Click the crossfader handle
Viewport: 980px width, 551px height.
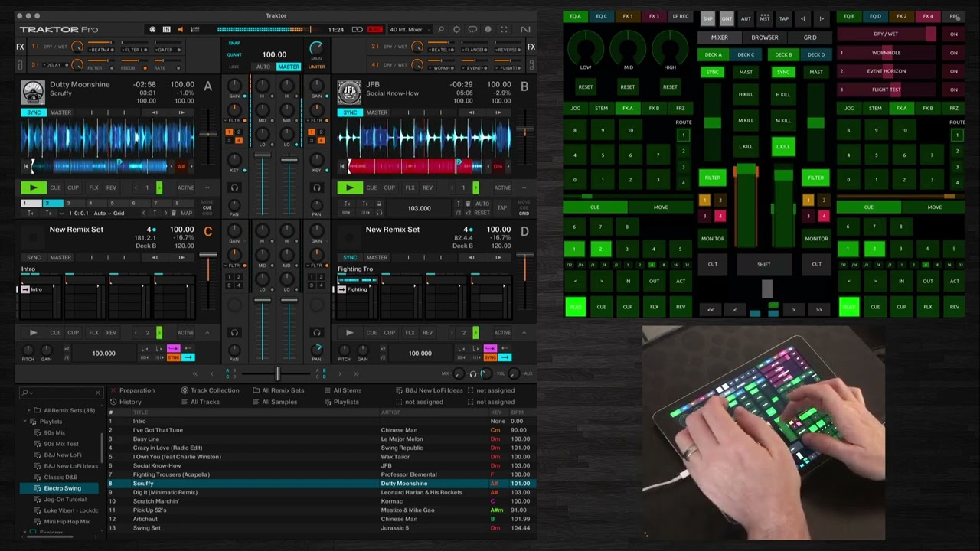point(278,373)
